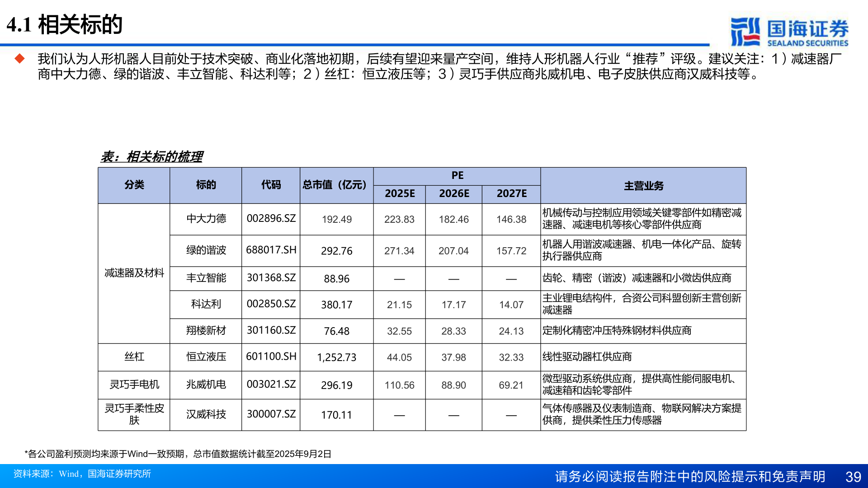868x488 pixels.
Task: Select market value 1,252.73
Action: [x=336, y=358]
